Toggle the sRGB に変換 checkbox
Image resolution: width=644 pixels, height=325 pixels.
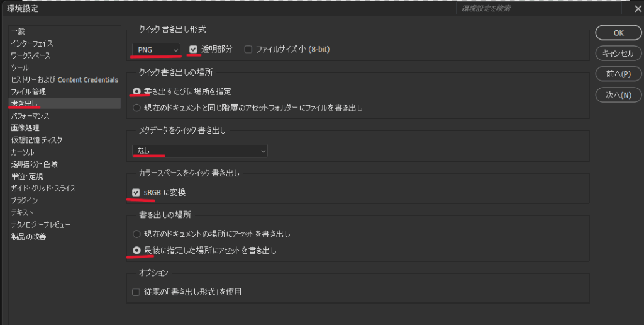(x=136, y=192)
